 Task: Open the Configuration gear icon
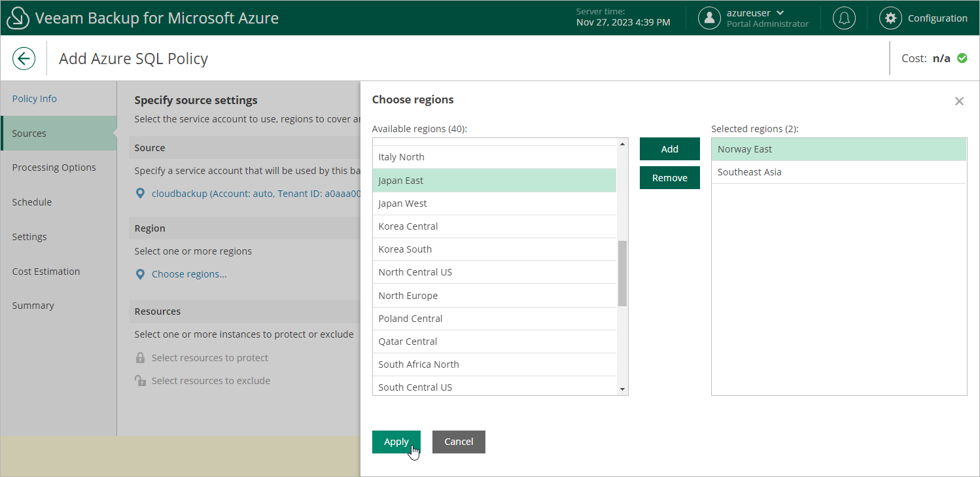pos(890,18)
